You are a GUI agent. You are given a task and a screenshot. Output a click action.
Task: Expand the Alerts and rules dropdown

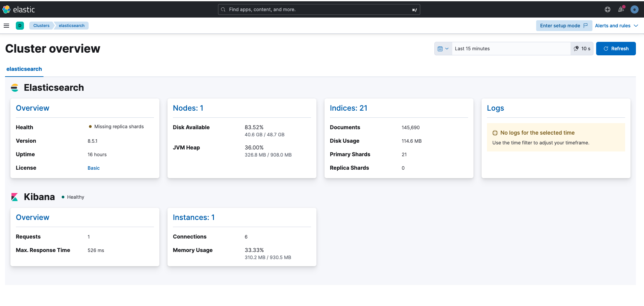pyautogui.click(x=617, y=26)
